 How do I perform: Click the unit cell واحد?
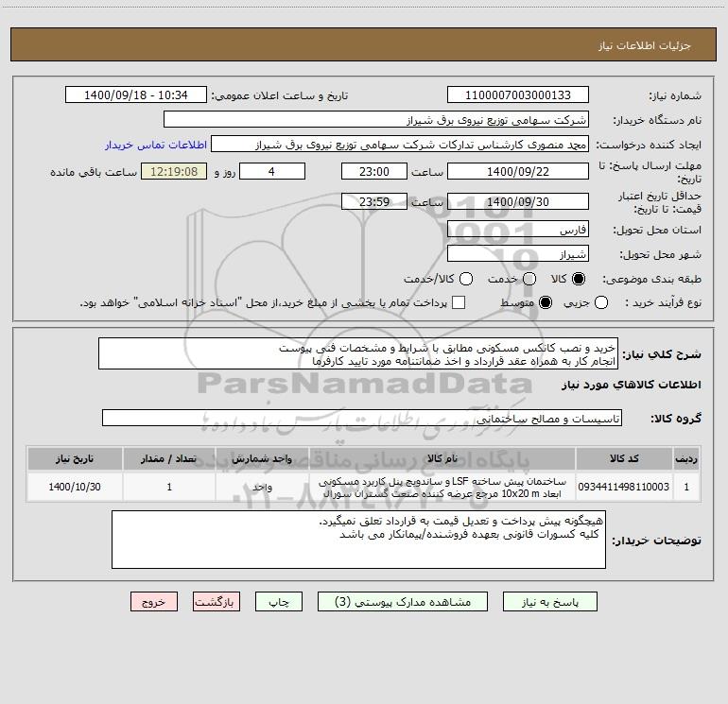tap(262, 487)
